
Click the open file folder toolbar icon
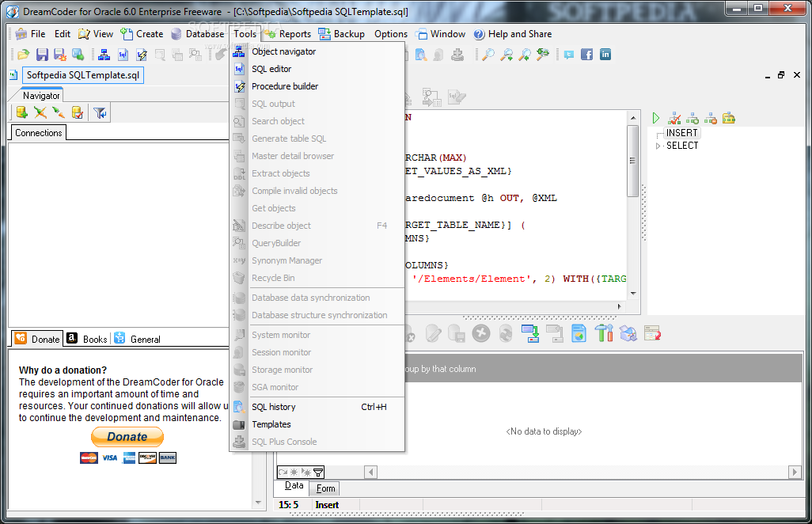pyautogui.click(x=23, y=55)
